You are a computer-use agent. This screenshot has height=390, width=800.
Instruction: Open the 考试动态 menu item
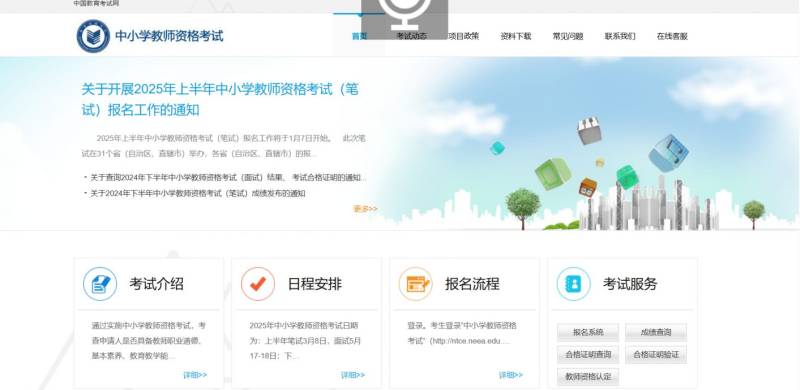412,36
